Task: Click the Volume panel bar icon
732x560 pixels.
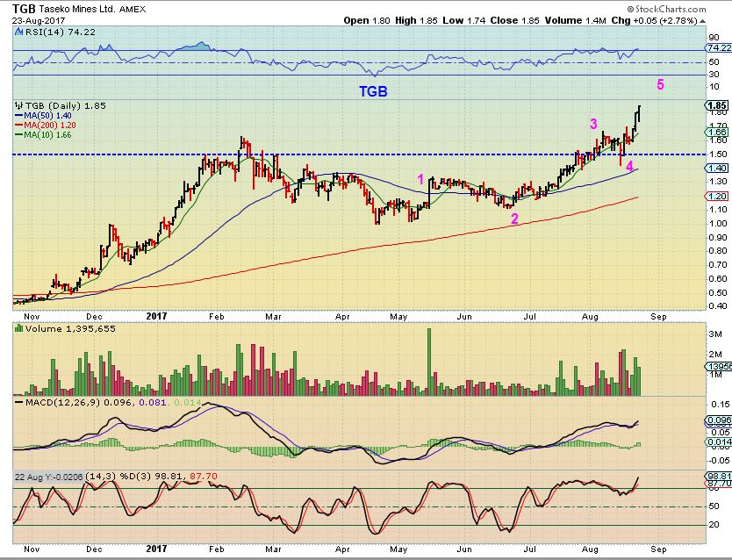Action: coord(19,328)
